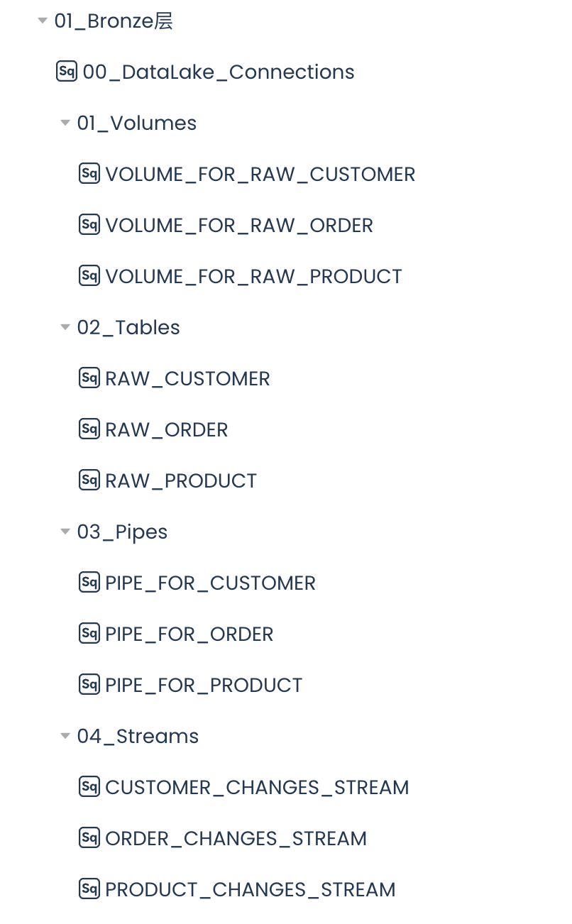Click the SQL icon next to CUSTOMER_CHANGES_STREAM
The image size is (572, 924).
coord(89,787)
